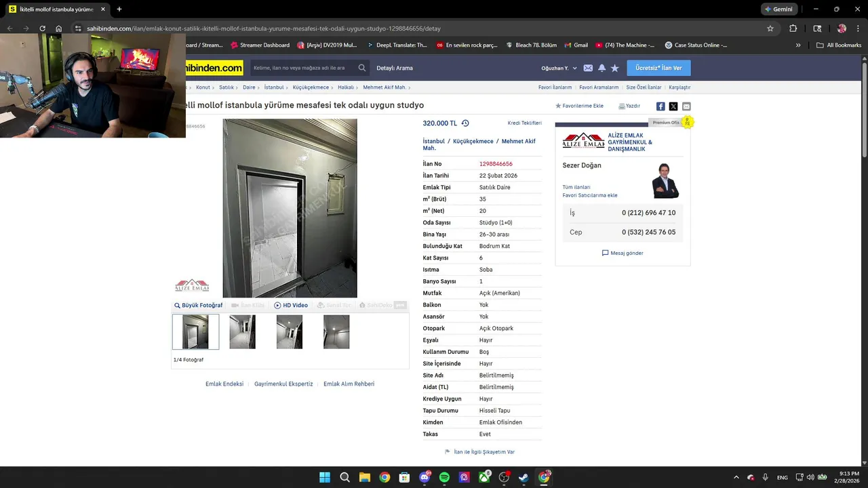Image resolution: width=868 pixels, height=488 pixels.
Task: Click Chrome profile avatar icon
Action: (x=842, y=28)
